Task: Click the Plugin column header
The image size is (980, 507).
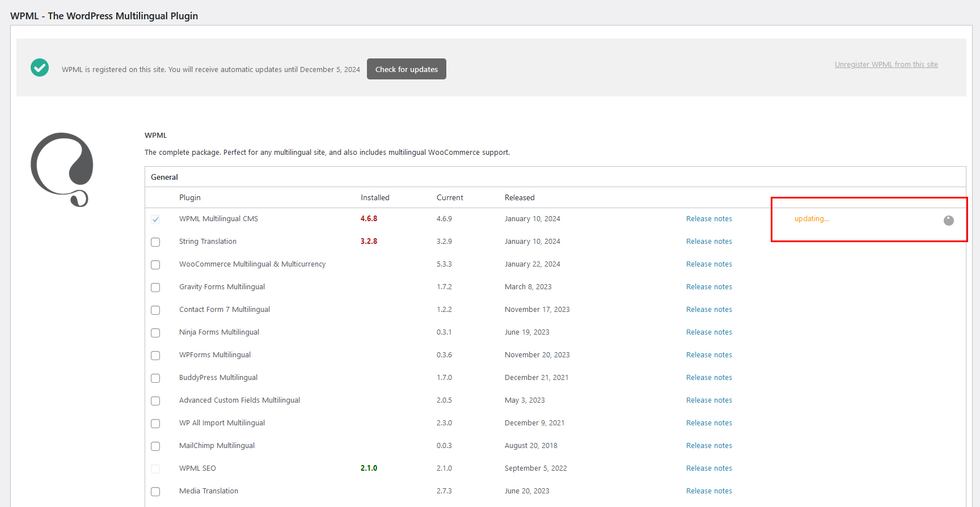Action: pyautogui.click(x=190, y=197)
